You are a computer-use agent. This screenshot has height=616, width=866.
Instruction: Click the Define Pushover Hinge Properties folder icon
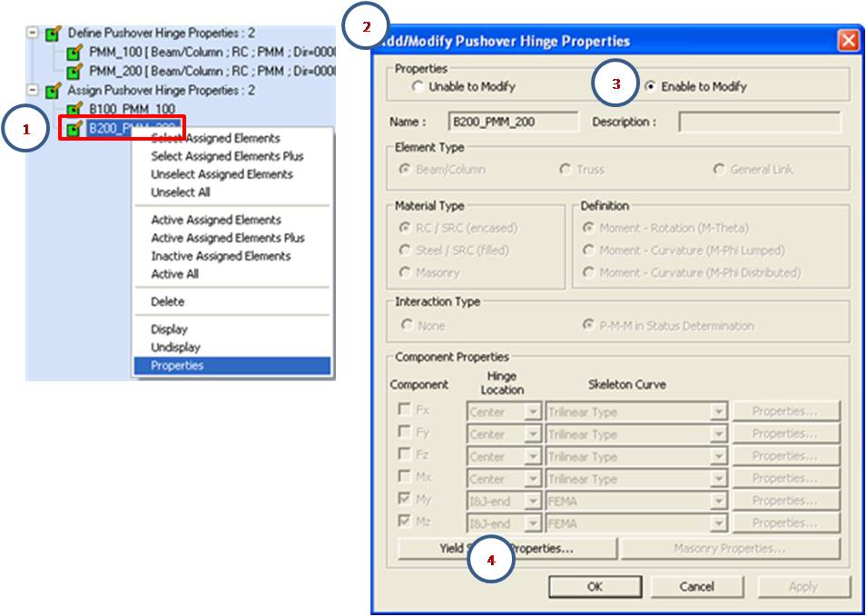pyautogui.click(x=54, y=34)
